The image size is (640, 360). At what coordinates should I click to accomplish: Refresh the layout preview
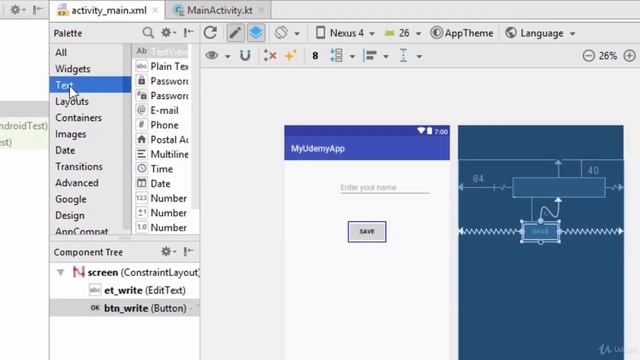[210, 33]
